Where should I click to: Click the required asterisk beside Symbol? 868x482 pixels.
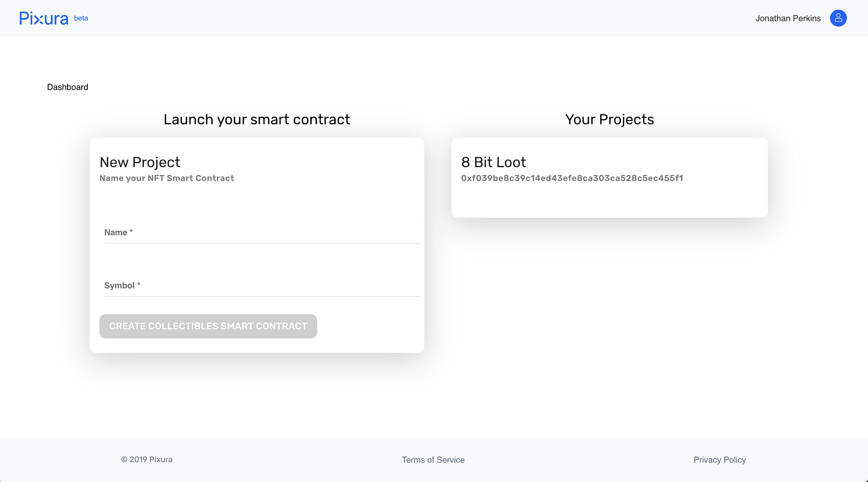[138, 284]
